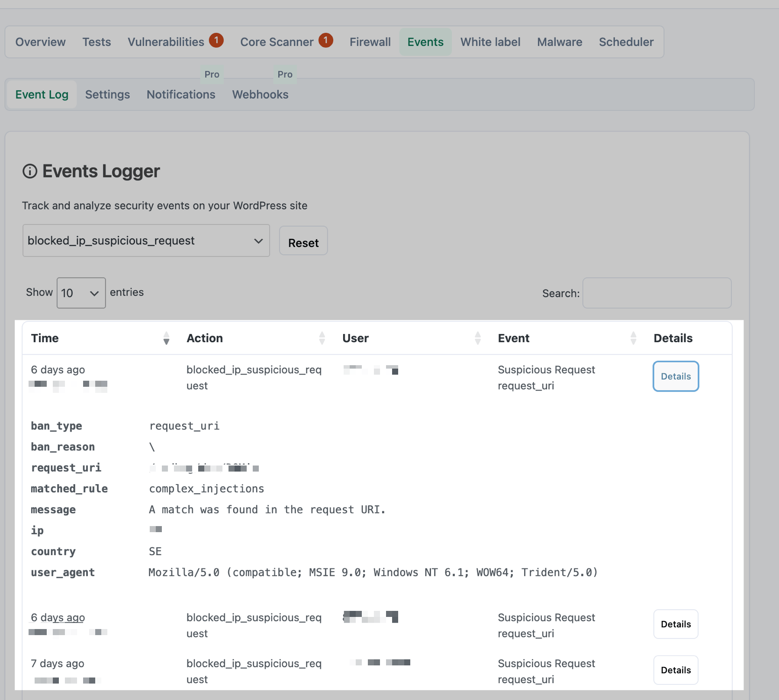Click the red count badge on Core Scanner
The image size is (779, 700).
(326, 40)
